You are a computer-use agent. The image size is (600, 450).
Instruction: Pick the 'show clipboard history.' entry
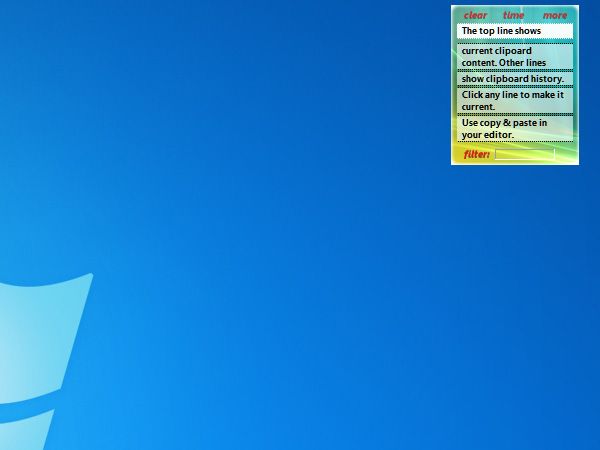[x=515, y=79]
